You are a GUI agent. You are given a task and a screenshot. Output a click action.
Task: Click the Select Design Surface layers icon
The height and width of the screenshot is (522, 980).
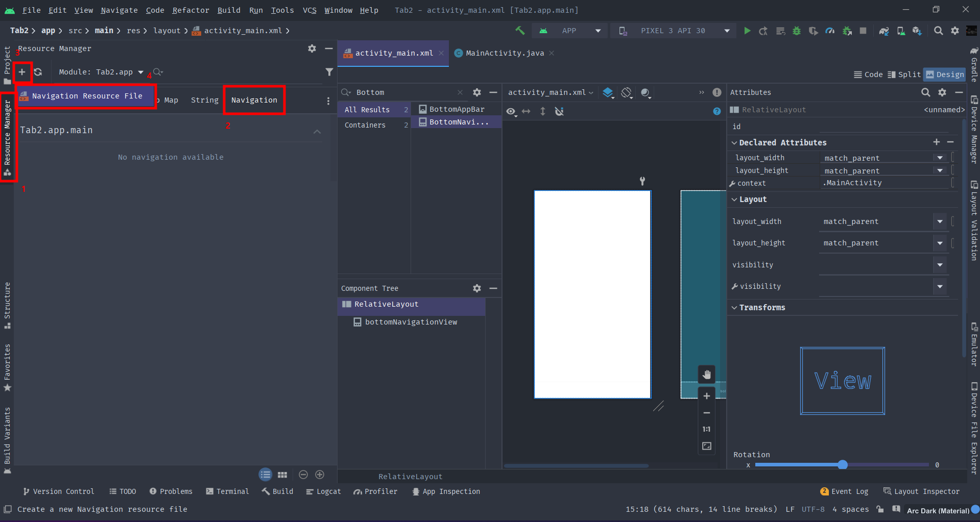point(608,92)
